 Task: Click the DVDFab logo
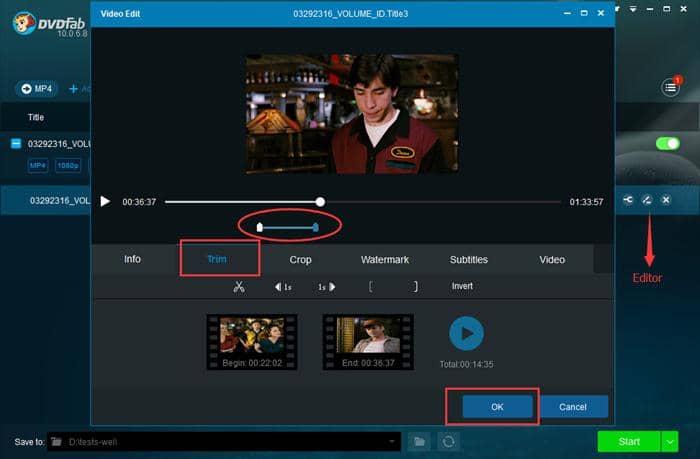tap(49, 23)
